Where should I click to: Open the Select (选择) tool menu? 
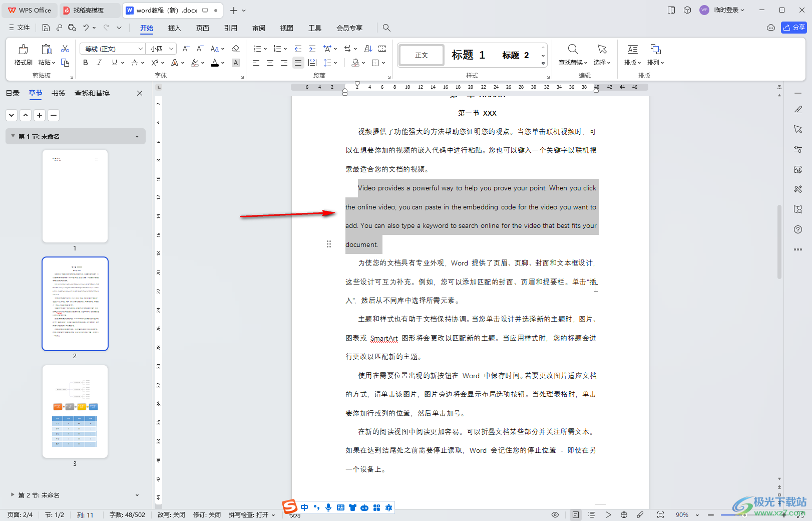click(x=602, y=55)
